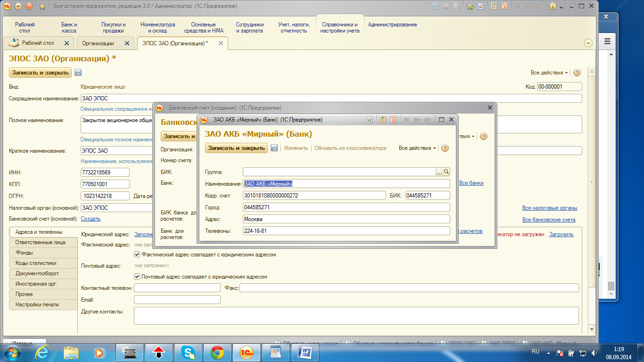This screenshot has height=362, width=644.
Task: Click the magnifier icon in the Группа field
Action: tap(446, 172)
